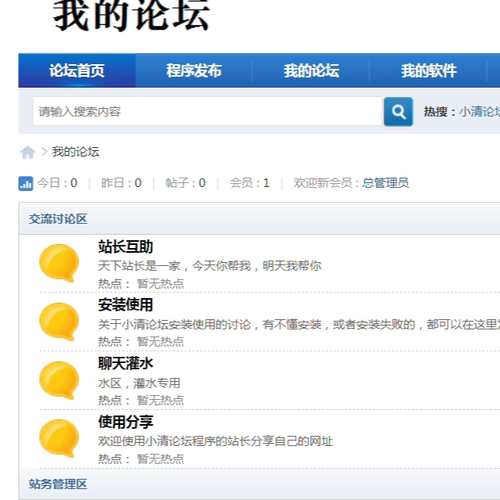Click the 小清论坛 hot search link
Viewport: 500px width, 500px height.
[480, 112]
